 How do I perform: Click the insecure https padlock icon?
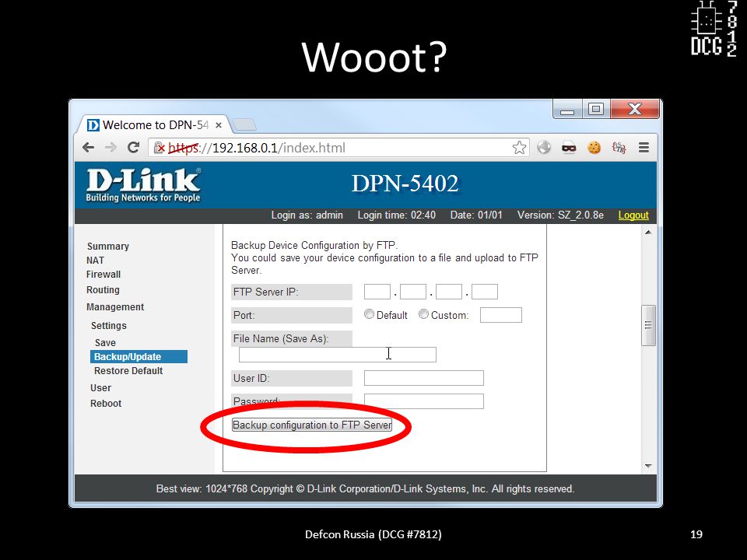(159, 148)
